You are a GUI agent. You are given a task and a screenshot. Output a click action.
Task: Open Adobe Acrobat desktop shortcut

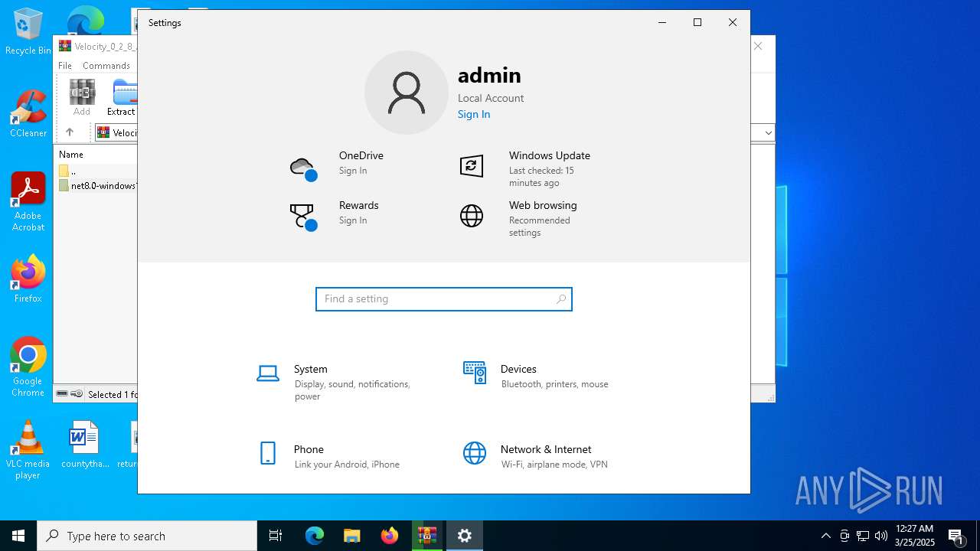click(x=28, y=202)
